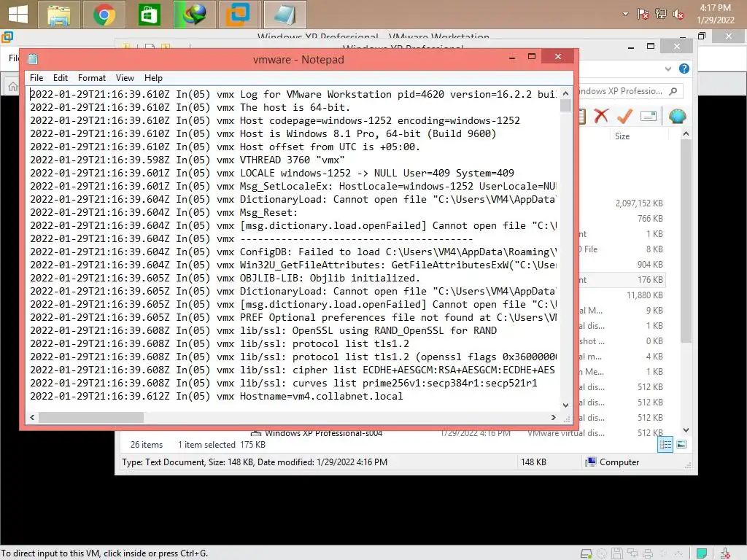Click the VMware home tab icon
The height and width of the screenshot is (560, 747).
(x=13, y=86)
